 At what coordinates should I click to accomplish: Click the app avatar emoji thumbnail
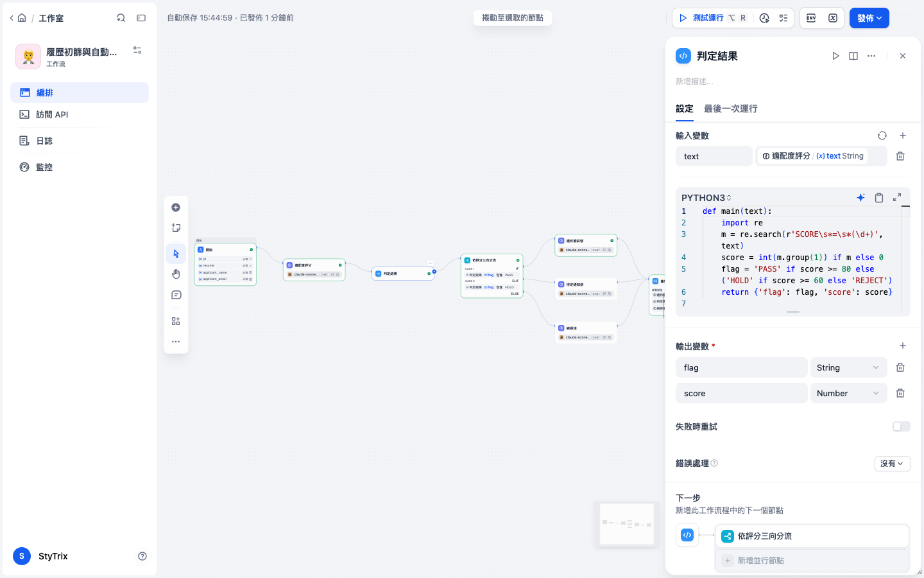tap(28, 57)
